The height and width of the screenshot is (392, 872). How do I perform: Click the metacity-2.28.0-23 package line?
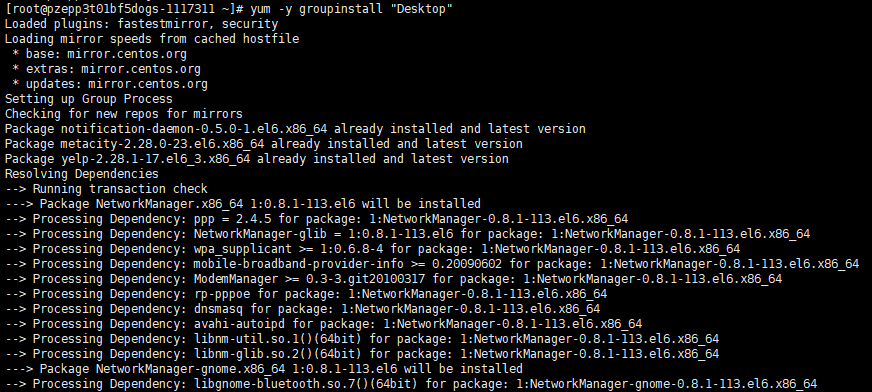point(264,144)
